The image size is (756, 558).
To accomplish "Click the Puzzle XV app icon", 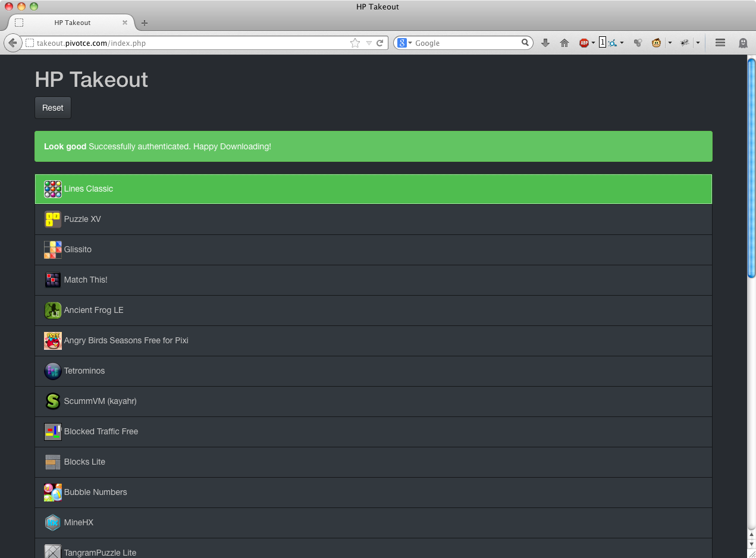I will 53,220.
